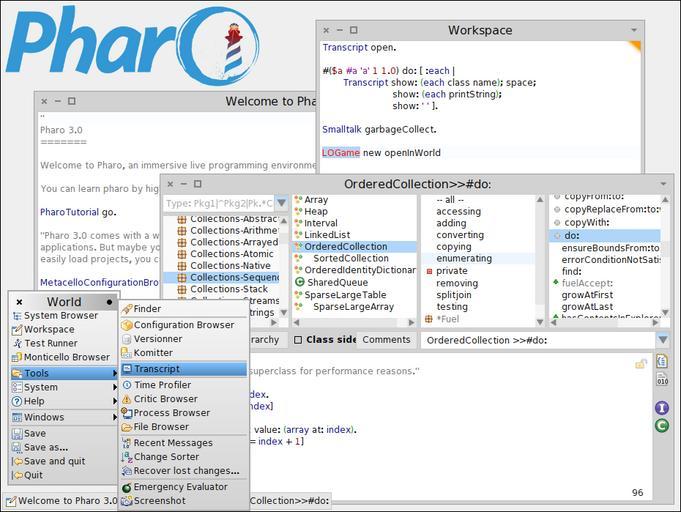Click the purple instance-side 'I' icon
The height and width of the screenshot is (512, 681).
[662, 408]
